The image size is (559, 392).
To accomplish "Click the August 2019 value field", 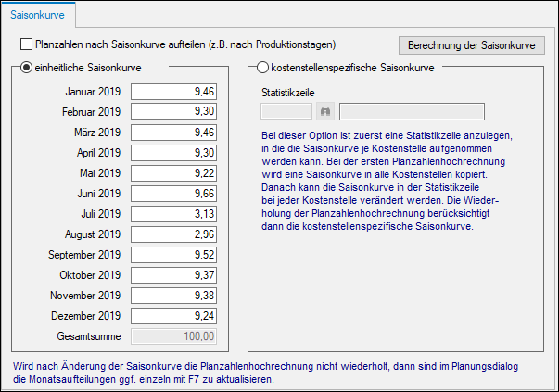I will coord(173,234).
